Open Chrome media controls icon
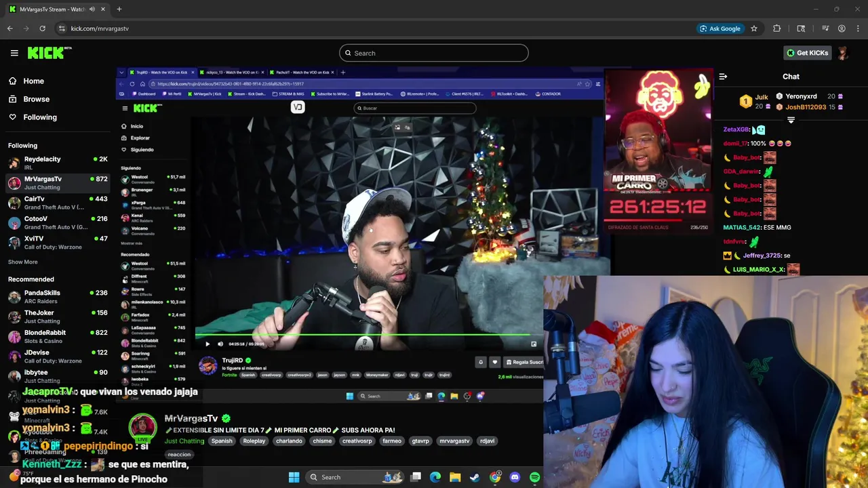 pyautogui.click(x=825, y=28)
